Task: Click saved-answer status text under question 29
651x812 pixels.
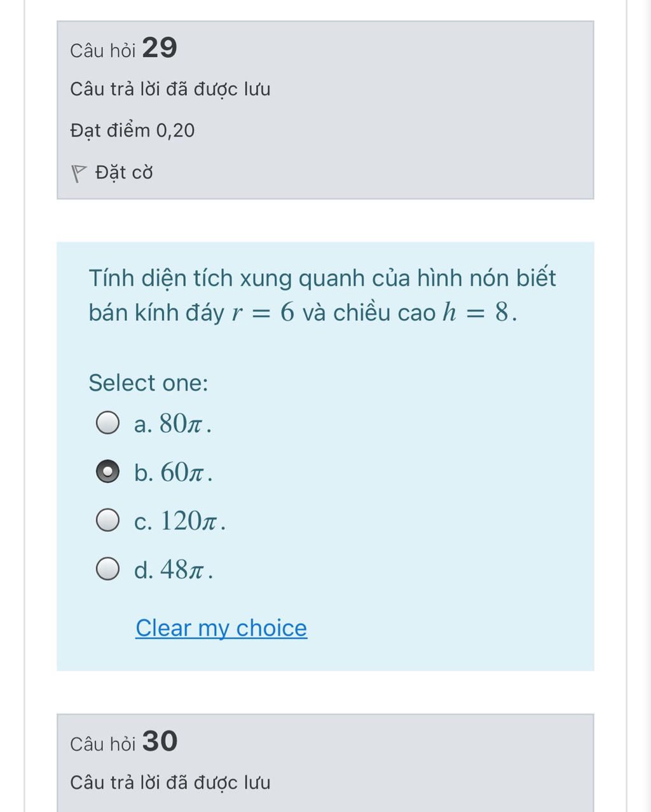Action: click(x=170, y=89)
